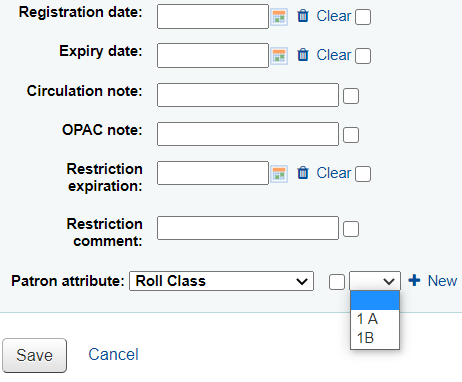Click trash icon beside Expiry date

(303, 55)
